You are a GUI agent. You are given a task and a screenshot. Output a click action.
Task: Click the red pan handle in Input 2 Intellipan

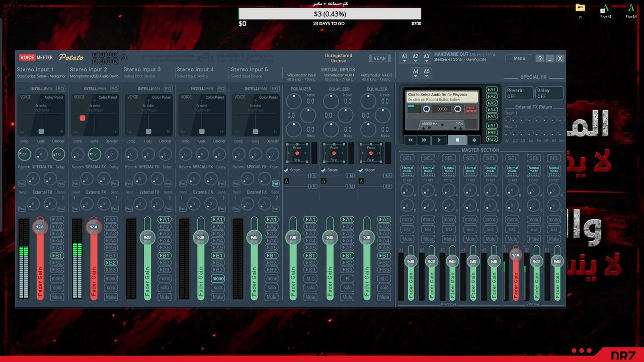click(x=83, y=118)
